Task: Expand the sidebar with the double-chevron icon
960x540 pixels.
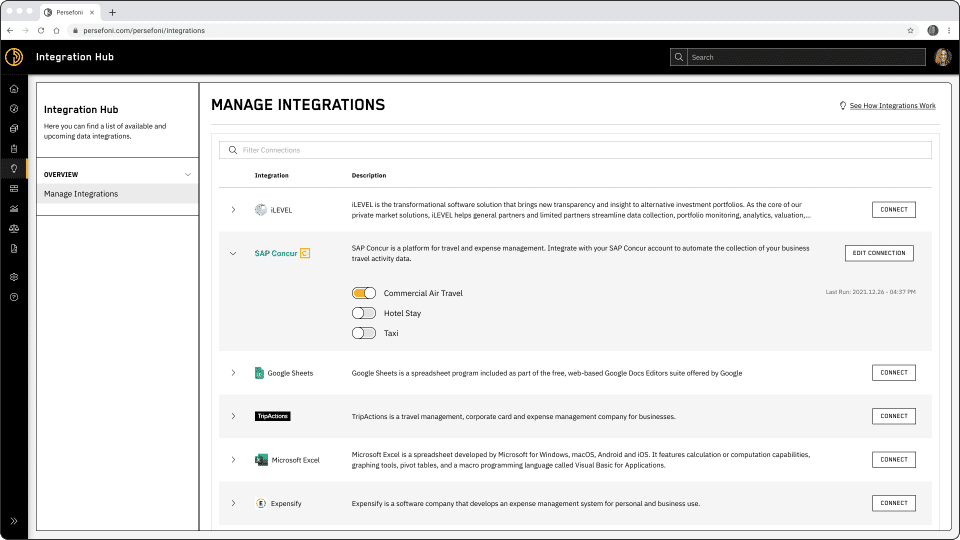Action: (14, 521)
